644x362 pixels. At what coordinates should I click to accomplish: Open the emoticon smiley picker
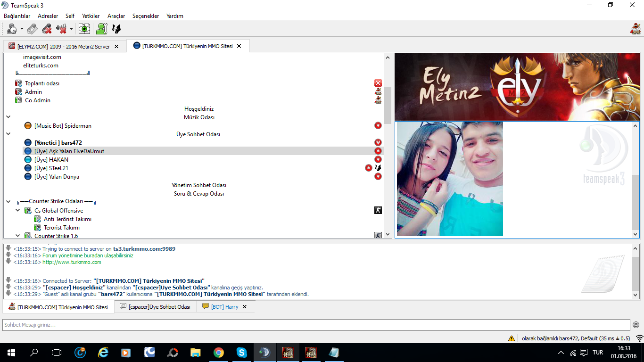[x=636, y=325]
